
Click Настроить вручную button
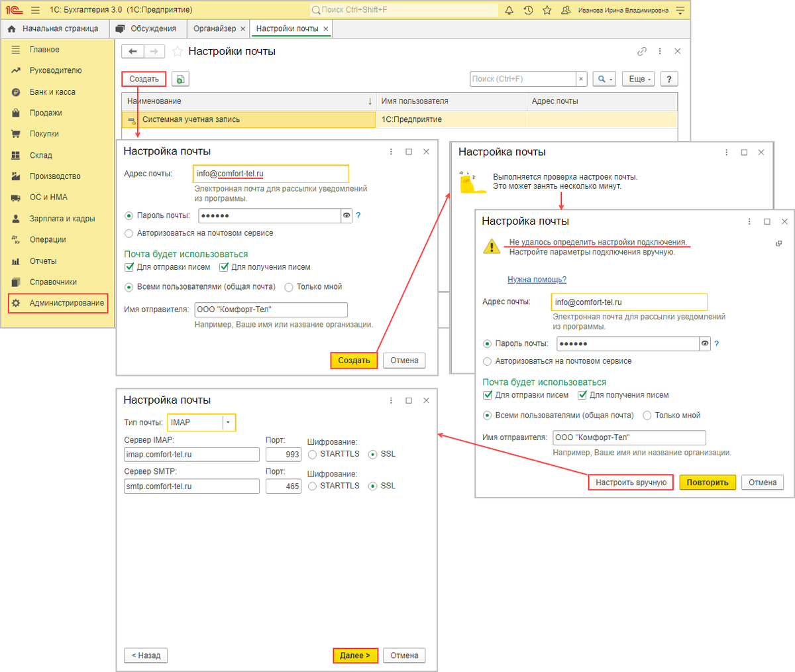click(x=631, y=482)
